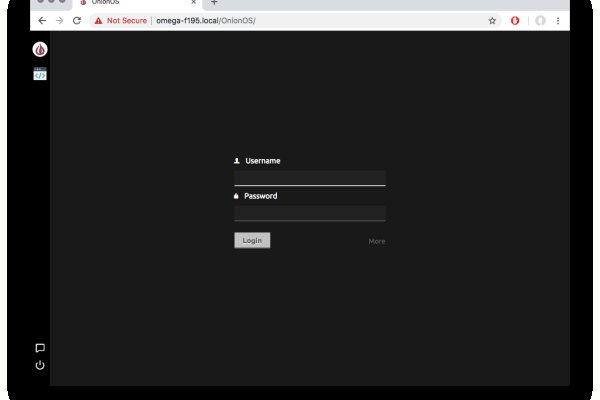Click the red browser extension icon
600x400 pixels.
click(x=515, y=20)
